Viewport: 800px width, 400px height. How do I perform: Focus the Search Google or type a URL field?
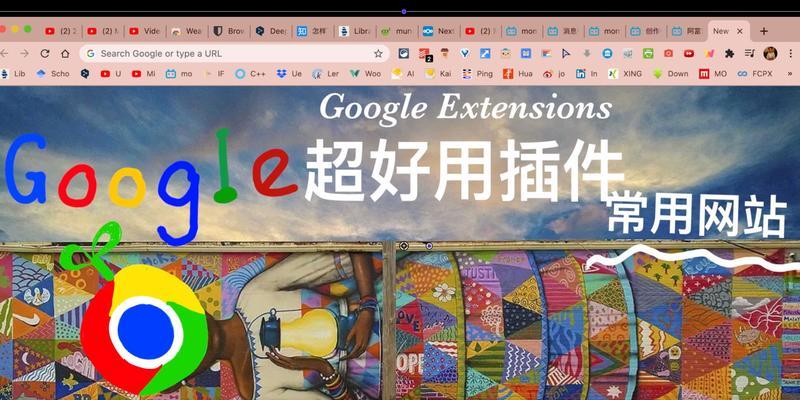(235, 54)
